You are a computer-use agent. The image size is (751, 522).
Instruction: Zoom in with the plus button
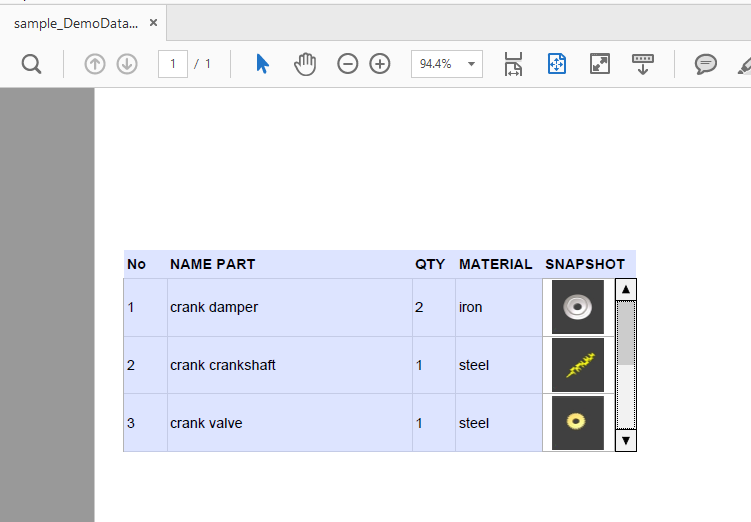click(380, 64)
